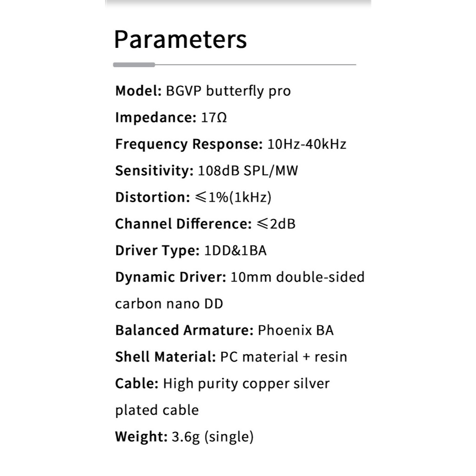Image resolution: width=476 pixels, height=476 pixels.
Task: Select the Dynamic Driver label
Action: point(171,277)
